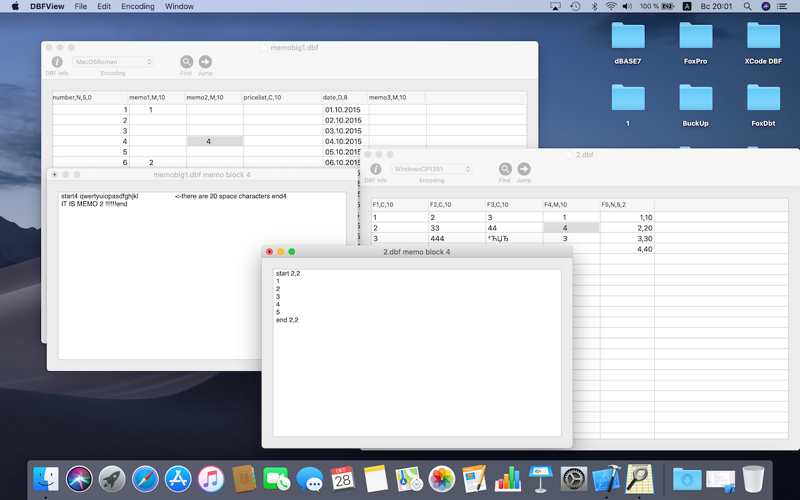Click the pricelist,C,10 column header
The width and height of the screenshot is (800, 500).
[280, 98]
